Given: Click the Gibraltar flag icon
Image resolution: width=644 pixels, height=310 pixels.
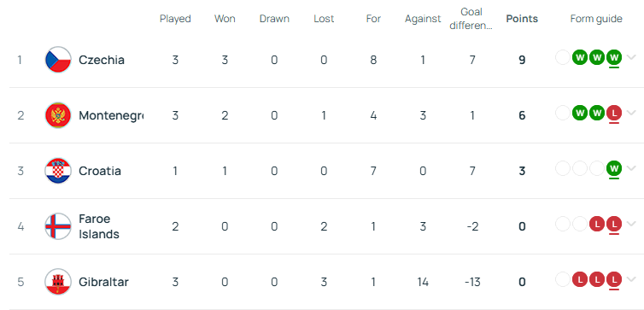Looking at the screenshot, I should [x=58, y=282].
